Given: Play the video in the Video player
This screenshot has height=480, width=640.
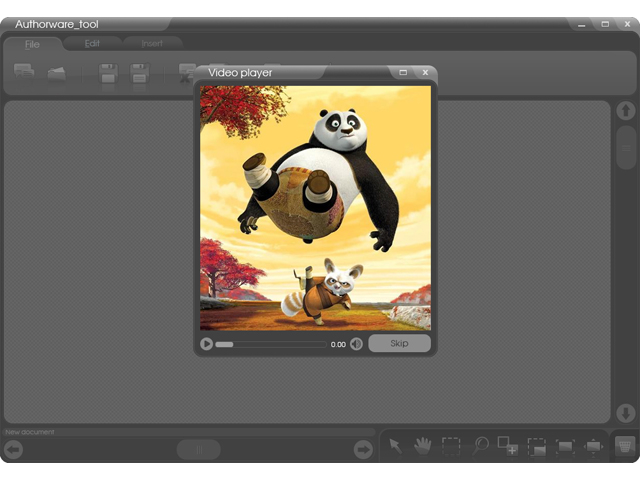Looking at the screenshot, I should 207,344.
